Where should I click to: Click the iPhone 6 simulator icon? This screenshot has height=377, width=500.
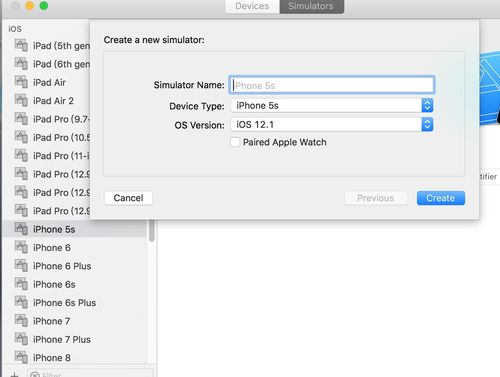click(21, 247)
